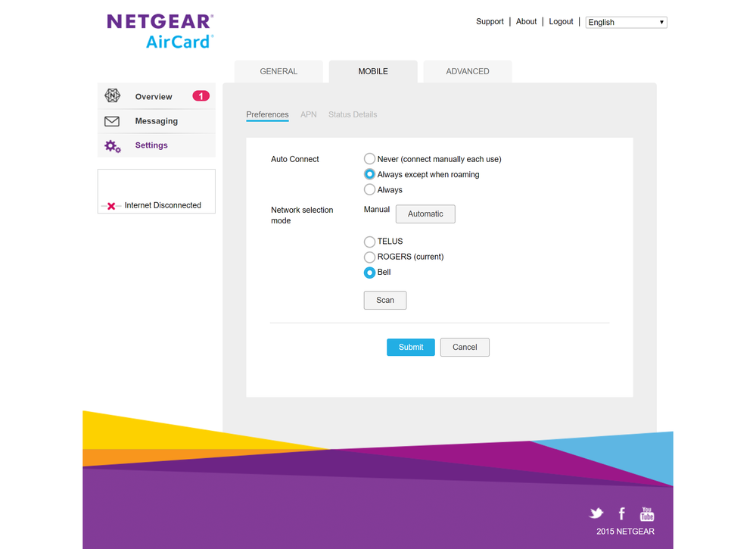
Task: Open the Twitter icon in footer
Action: click(596, 513)
